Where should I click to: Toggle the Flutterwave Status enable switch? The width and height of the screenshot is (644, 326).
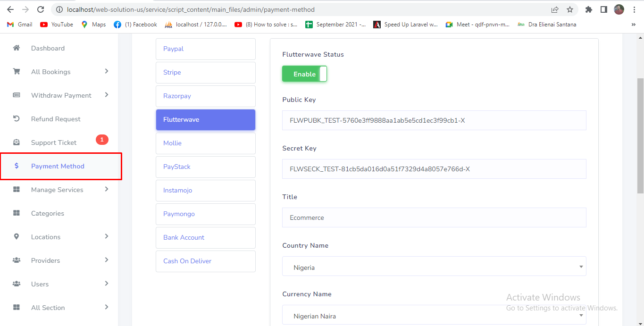pos(304,74)
